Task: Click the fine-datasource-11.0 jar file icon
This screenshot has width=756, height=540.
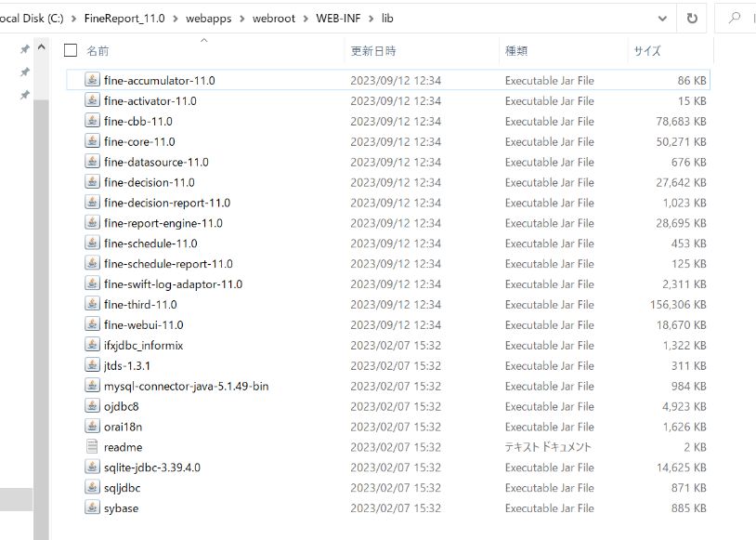Action: coord(92,161)
